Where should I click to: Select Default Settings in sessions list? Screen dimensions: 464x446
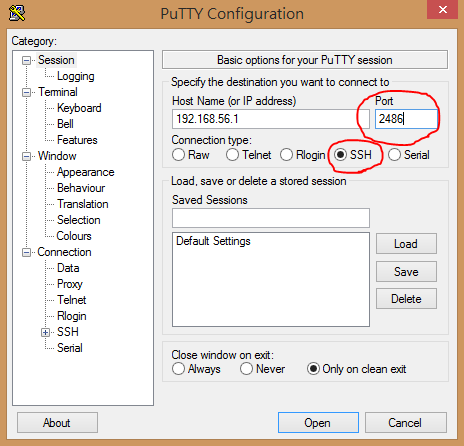pyautogui.click(x=213, y=241)
